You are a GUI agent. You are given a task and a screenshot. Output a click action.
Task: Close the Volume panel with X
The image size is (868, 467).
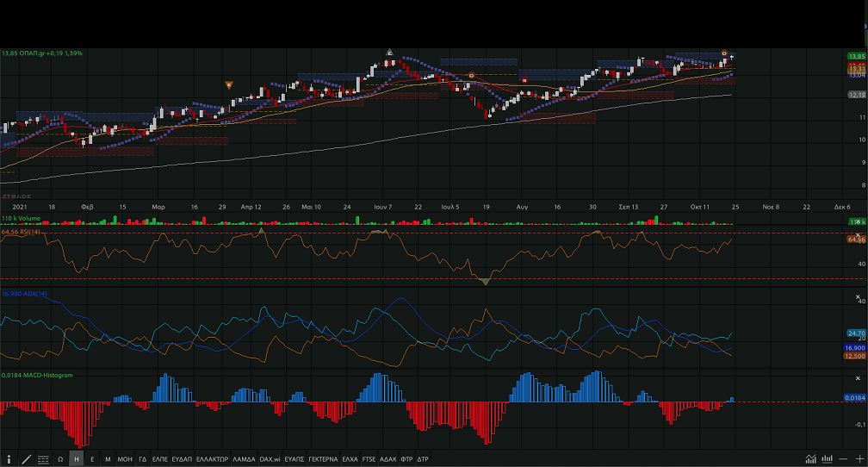coord(857,221)
